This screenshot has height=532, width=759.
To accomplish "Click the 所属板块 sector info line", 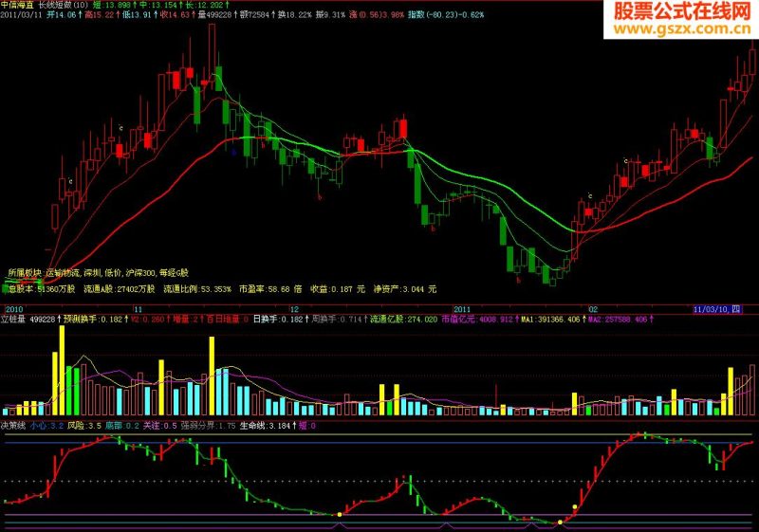I will click(x=99, y=273).
